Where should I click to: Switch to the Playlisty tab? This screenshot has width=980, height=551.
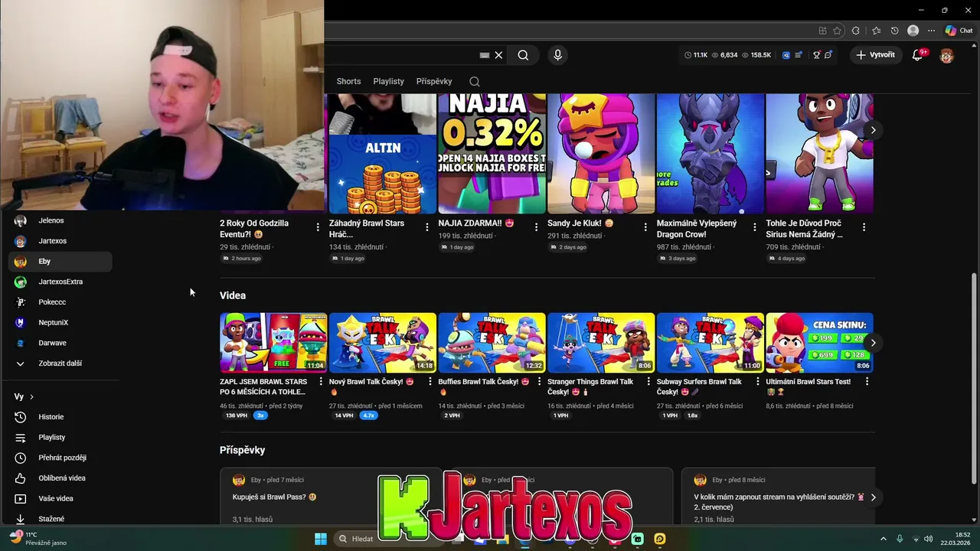click(x=388, y=81)
